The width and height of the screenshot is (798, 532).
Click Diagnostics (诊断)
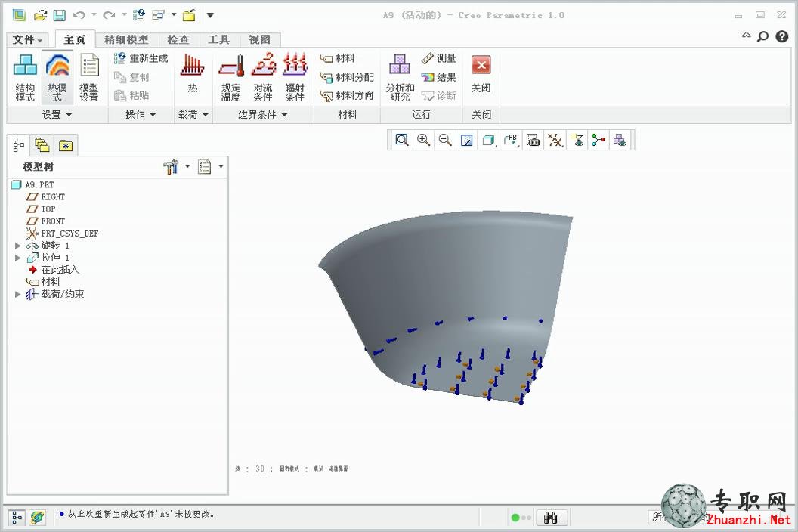(439, 95)
